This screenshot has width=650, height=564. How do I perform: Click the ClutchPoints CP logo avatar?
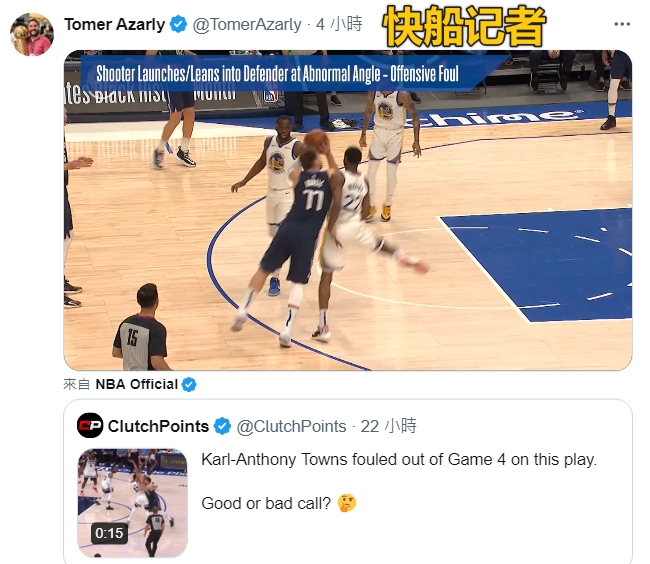coord(90,426)
